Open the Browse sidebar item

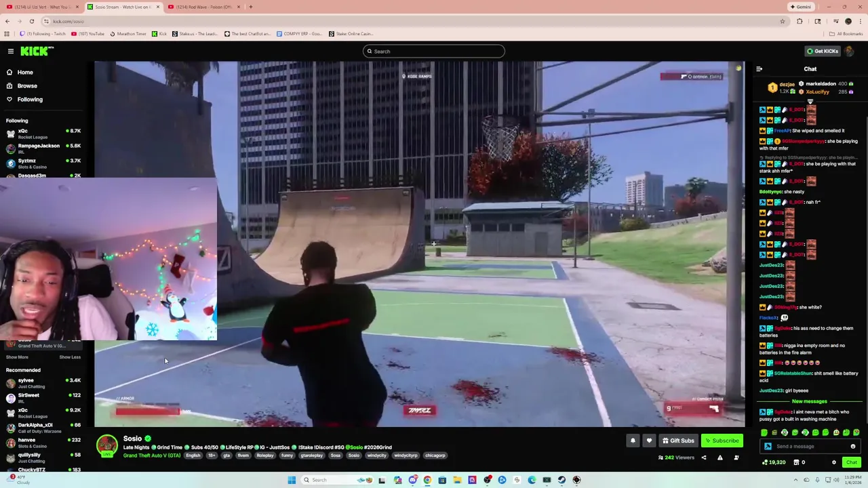tap(27, 85)
